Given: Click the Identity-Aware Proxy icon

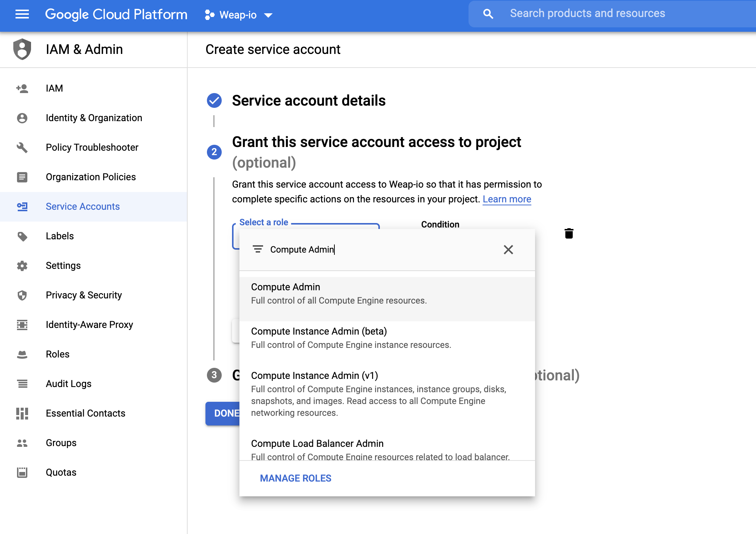Looking at the screenshot, I should (22, 325).
